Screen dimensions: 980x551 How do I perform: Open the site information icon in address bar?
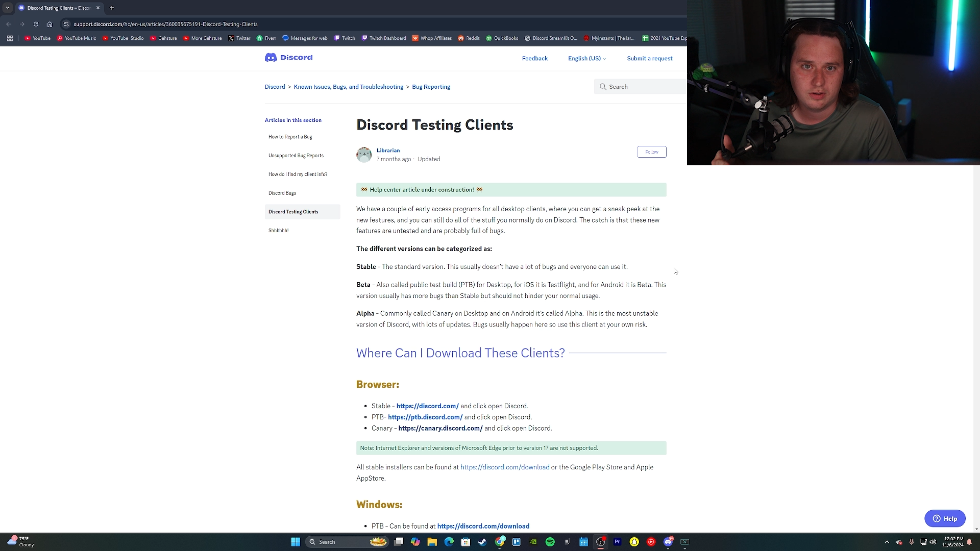pyautogui.click(x=66, y=24)
